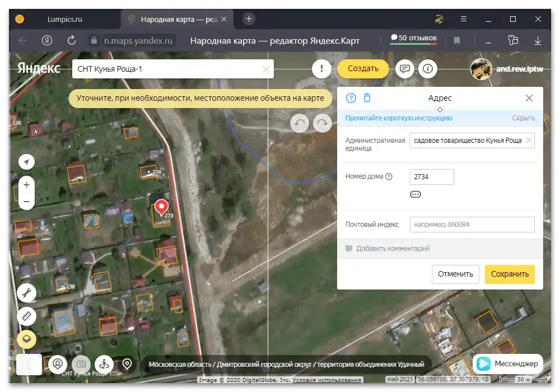Bookmark this page icon

coord(456,41)
